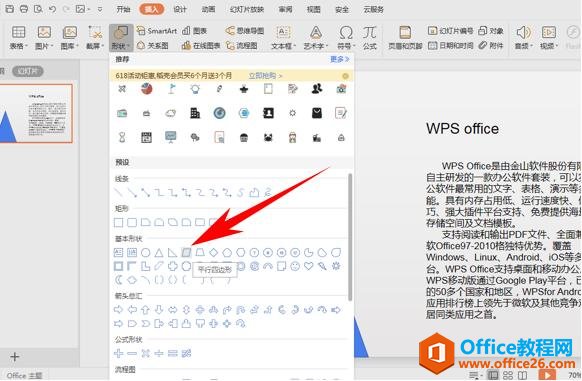The image size is (582, 381).
Task: Click the undo icon in quick access toolbar
Action: [x=52, y=9]
